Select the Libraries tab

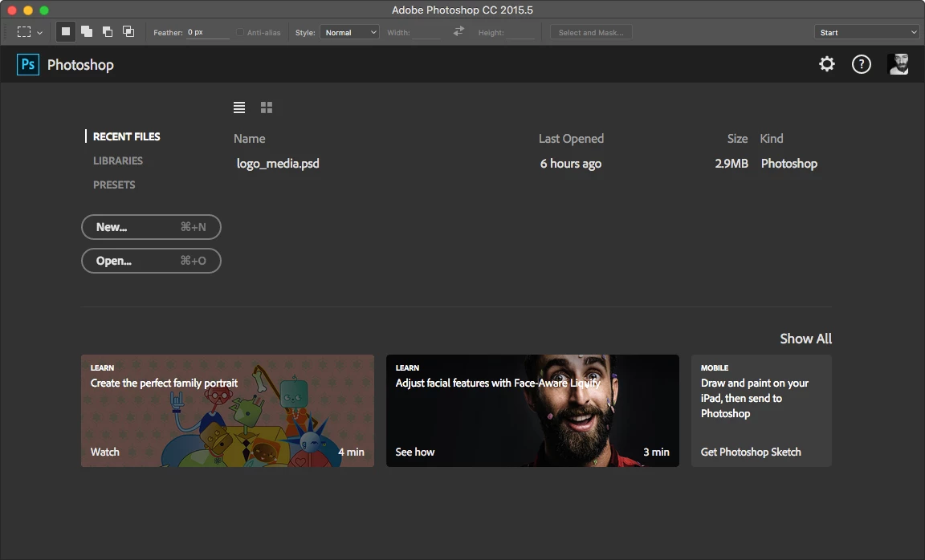118,160
